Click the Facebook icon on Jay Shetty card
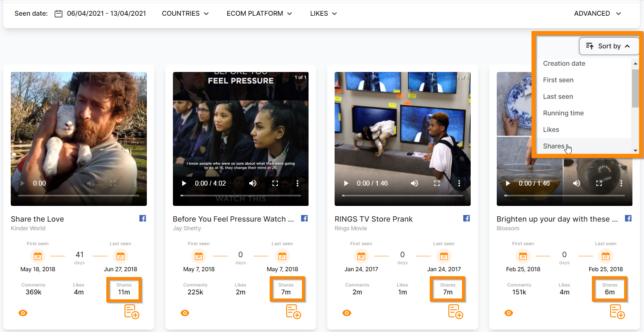Viewport: 644px width, 332px height. tap(304, 218)
